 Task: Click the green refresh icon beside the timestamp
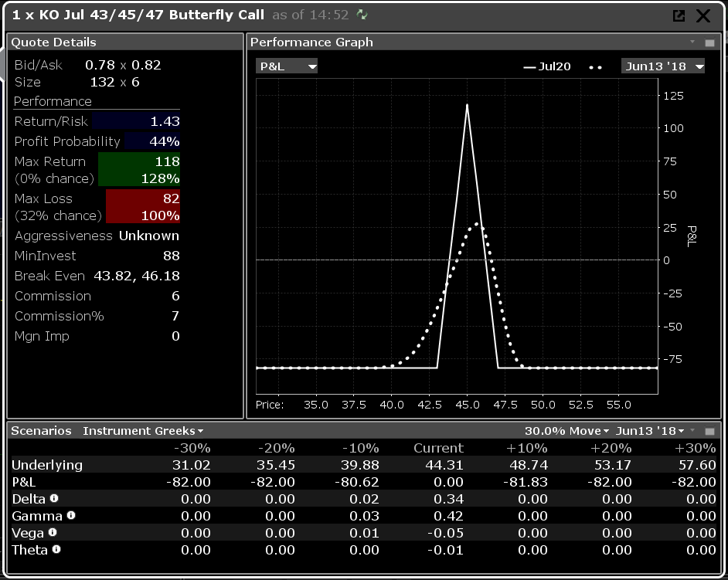[x=362, y=15]
